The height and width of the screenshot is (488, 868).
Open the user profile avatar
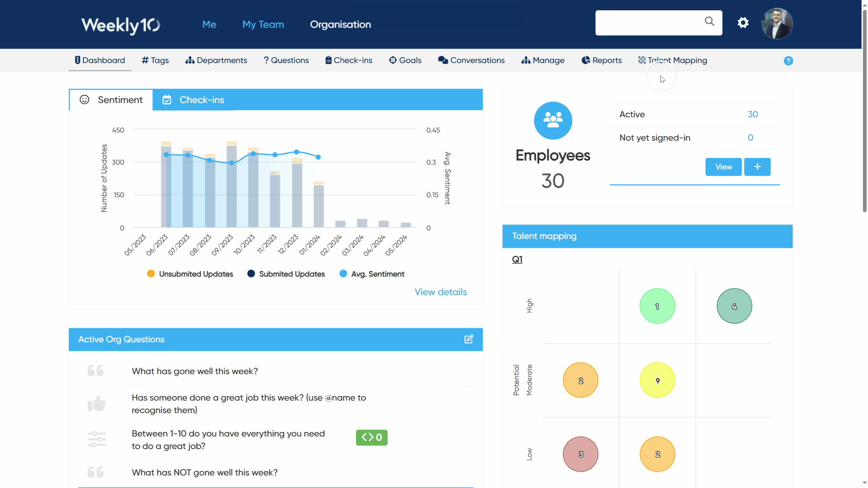pyautogui.click(x=776, y=24)
